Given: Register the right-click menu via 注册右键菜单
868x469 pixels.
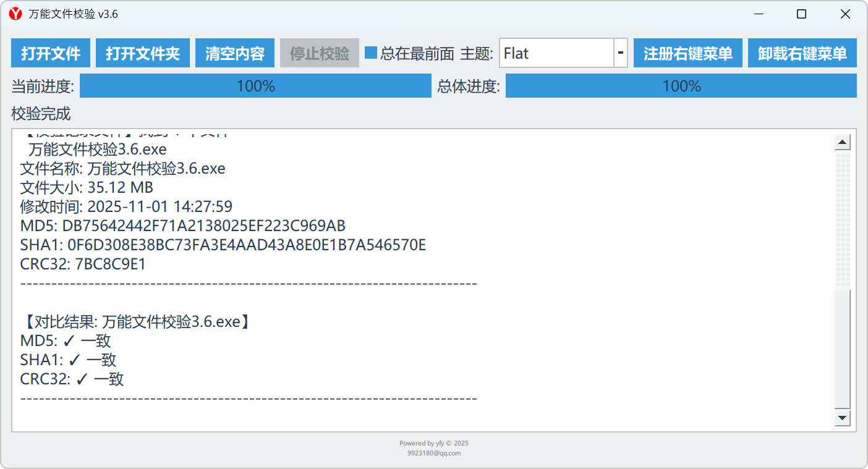Looking at the screenshot, I should pos(687,53).
